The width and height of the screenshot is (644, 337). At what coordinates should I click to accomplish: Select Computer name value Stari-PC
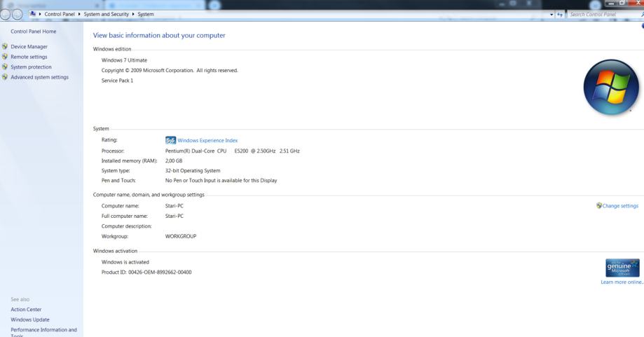click(174, 206)
